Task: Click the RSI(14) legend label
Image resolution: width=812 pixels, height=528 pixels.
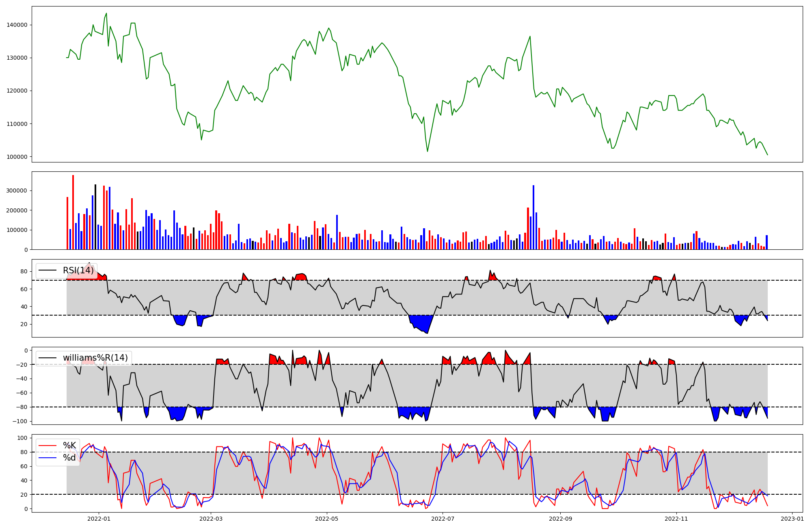Action: [x=78, y=270]
